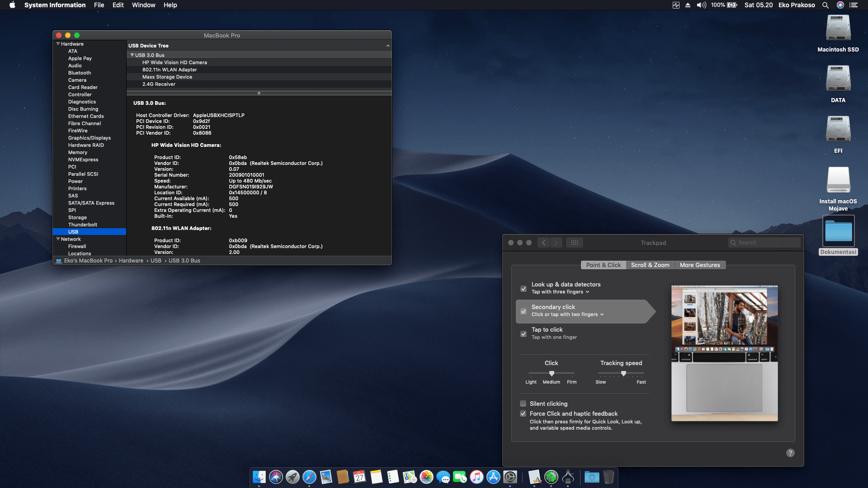This screenshot has width=868, height=488.
Task: Open Click or tap with two fingers dropdown
Action: [x=567, y=314]
